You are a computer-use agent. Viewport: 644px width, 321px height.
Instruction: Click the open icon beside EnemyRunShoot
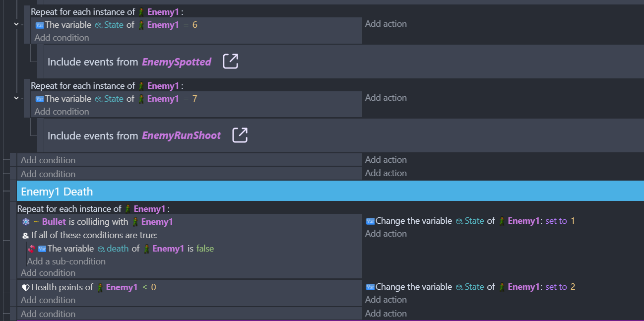pos(240,135)
